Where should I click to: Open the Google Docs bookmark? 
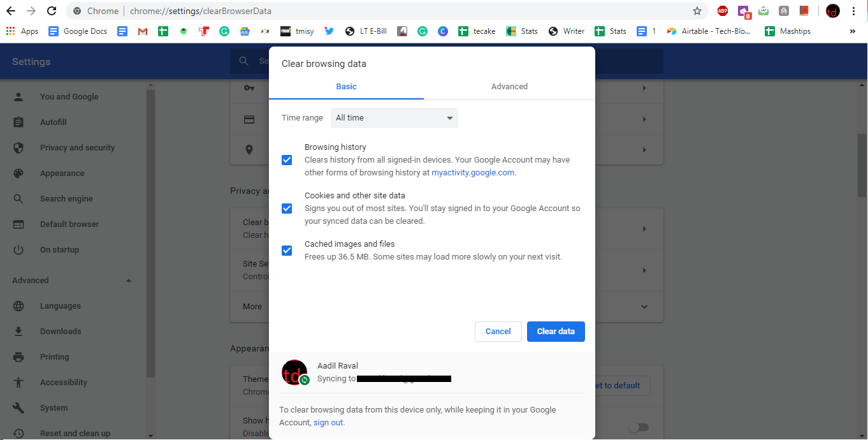(x=78, y=31)
